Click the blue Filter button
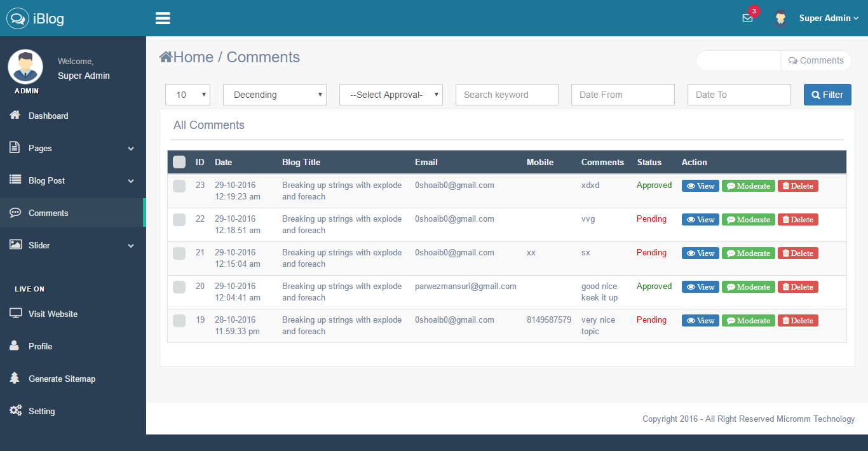 827,95
